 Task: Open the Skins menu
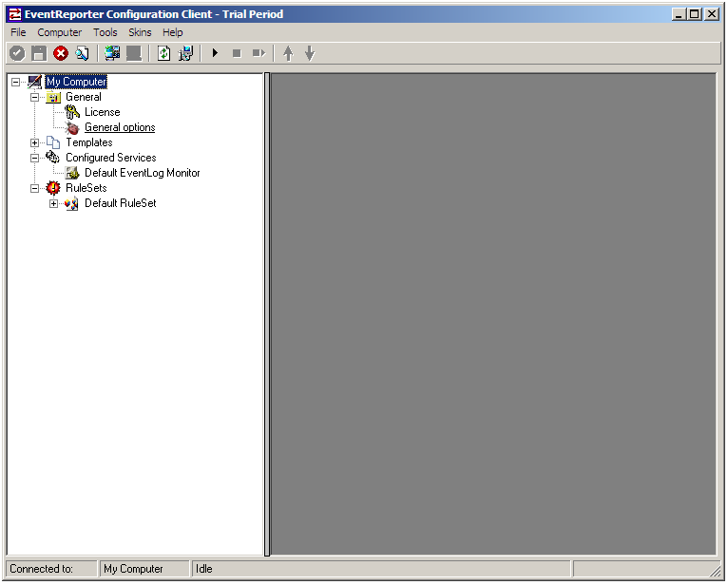pyautogui.click(x=140, y=32)
